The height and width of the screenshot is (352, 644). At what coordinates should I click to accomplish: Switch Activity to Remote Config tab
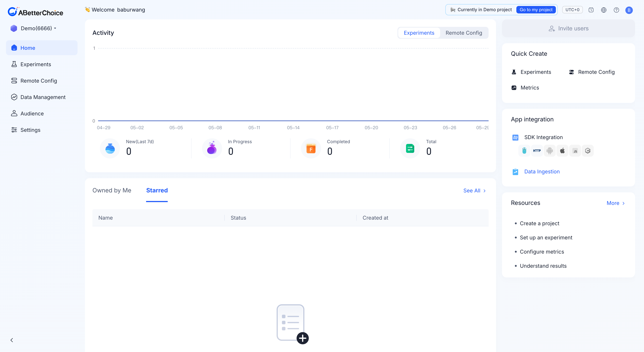(x=464, y=33)
